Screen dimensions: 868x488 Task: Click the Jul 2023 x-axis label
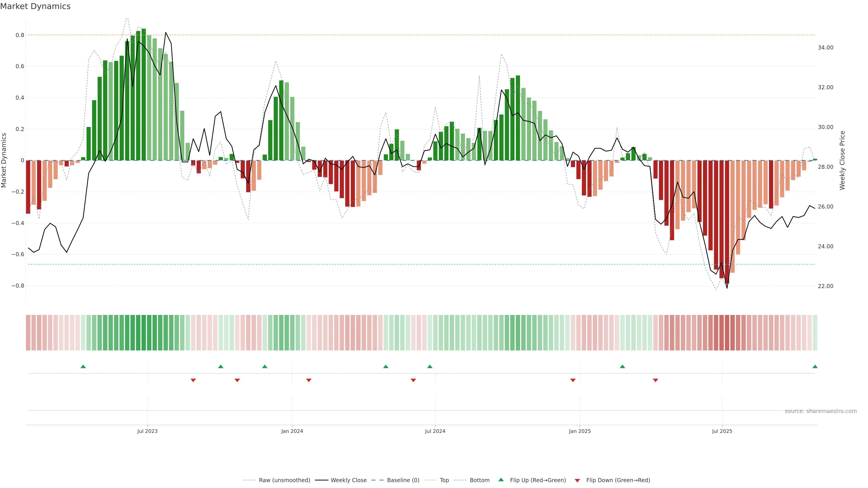pyautogui.click(x=147, y=431)
